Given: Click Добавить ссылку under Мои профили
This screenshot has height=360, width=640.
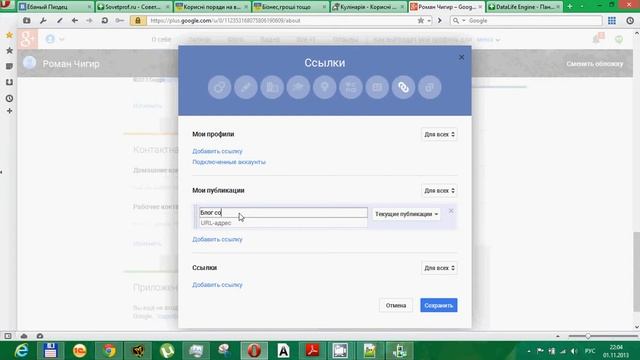Looking at the screenshot, I should point(217,151).
